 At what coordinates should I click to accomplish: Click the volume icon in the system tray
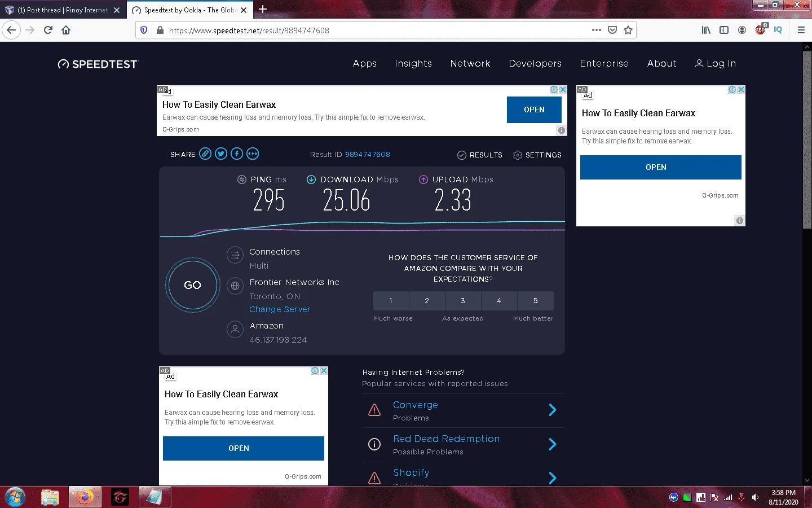(x=756, y=497)
